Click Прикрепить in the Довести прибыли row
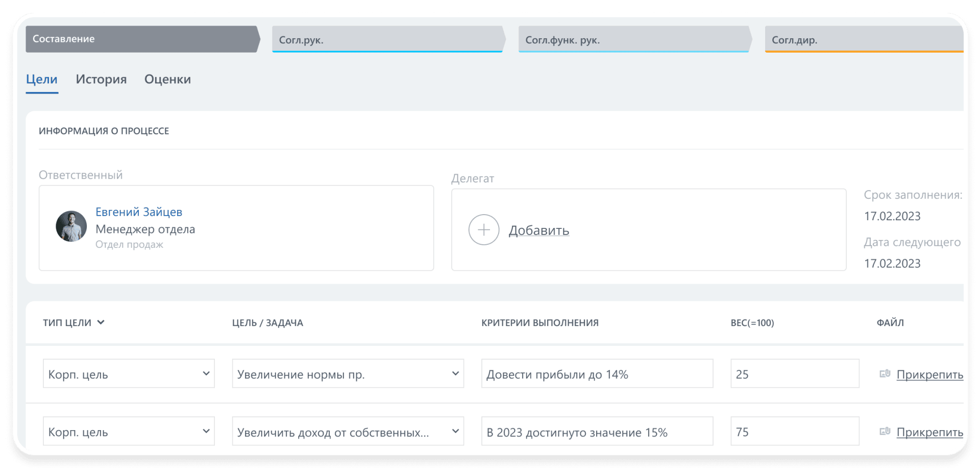 click(x=929, y=375)
